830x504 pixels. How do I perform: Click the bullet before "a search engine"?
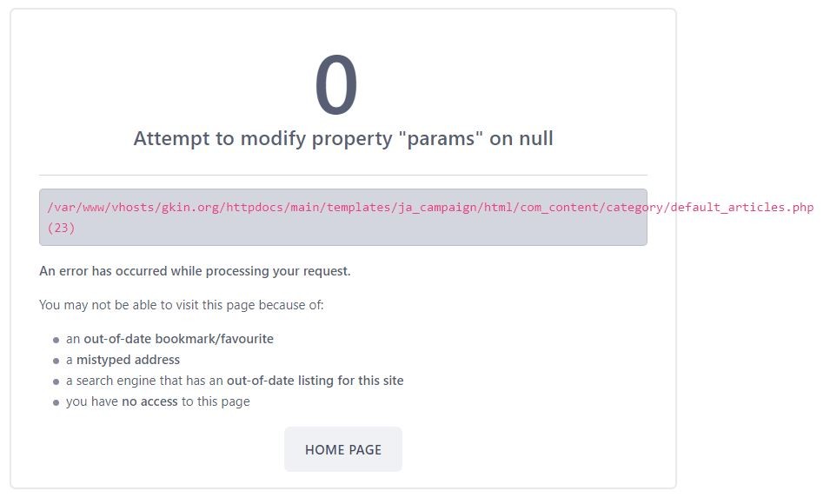[56, 381]
